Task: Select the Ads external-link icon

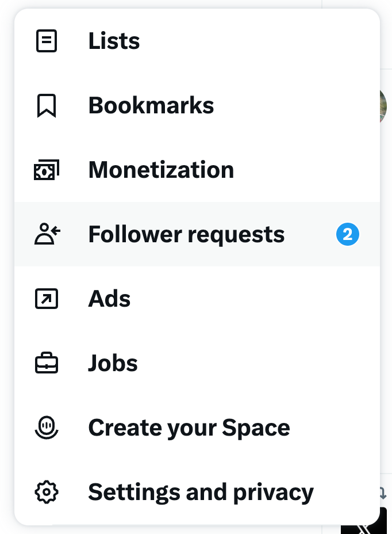Action: click(47, 299)
